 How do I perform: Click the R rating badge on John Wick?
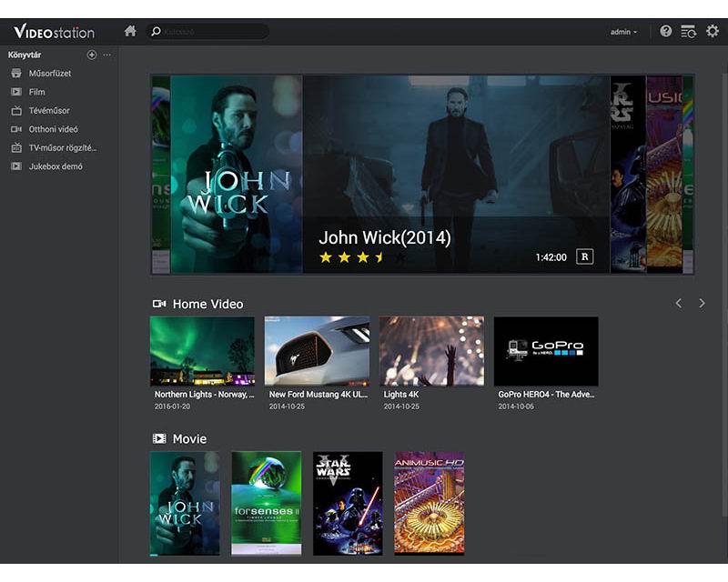point(584,256)
